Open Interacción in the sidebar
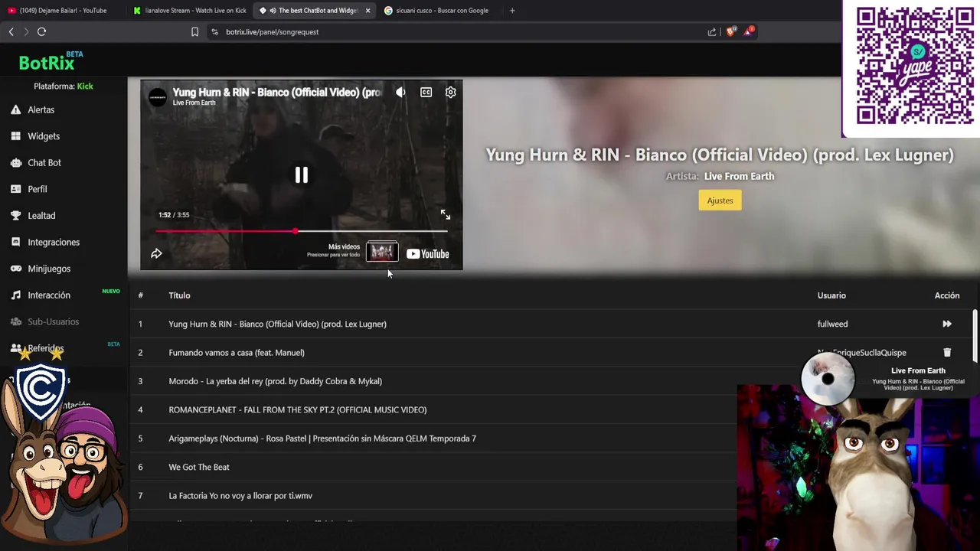980x551 pixels. click(x=49, y=295)
